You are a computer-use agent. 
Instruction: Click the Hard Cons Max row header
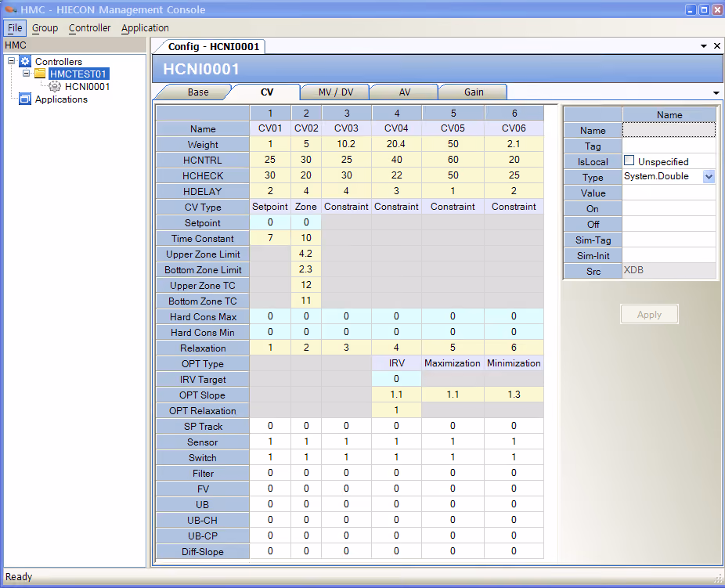tap(203, 316)
